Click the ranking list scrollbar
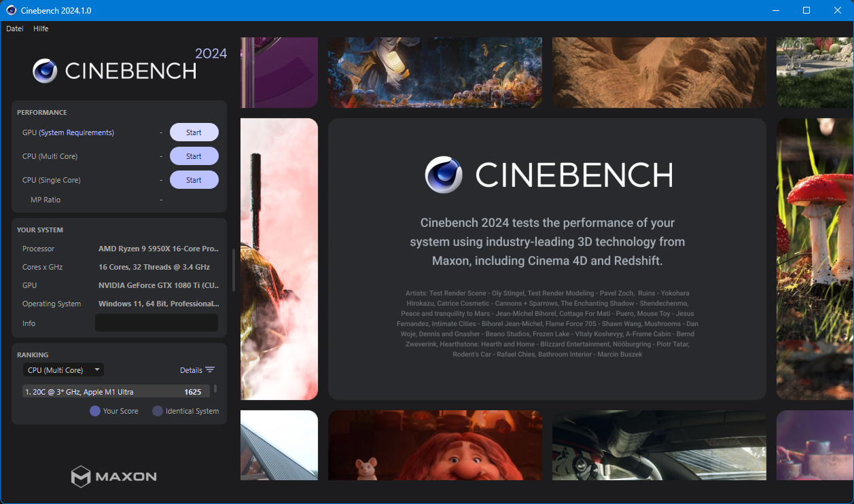 coord(215,389)
